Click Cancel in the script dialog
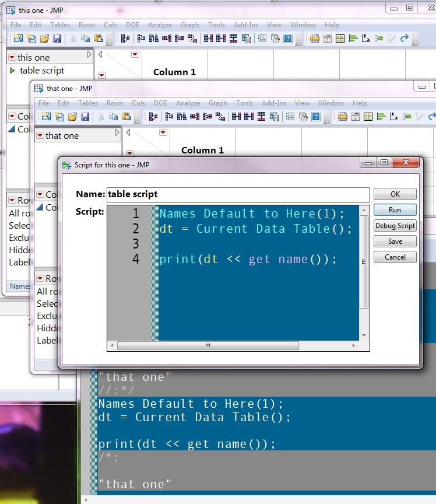Viewport: 436px width, 504px height. tap(395, 257)
